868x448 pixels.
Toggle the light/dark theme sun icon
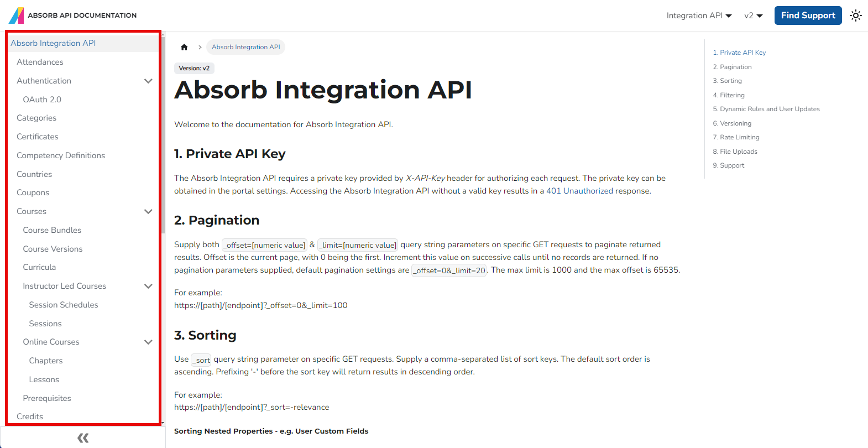[x=856, y=15]
